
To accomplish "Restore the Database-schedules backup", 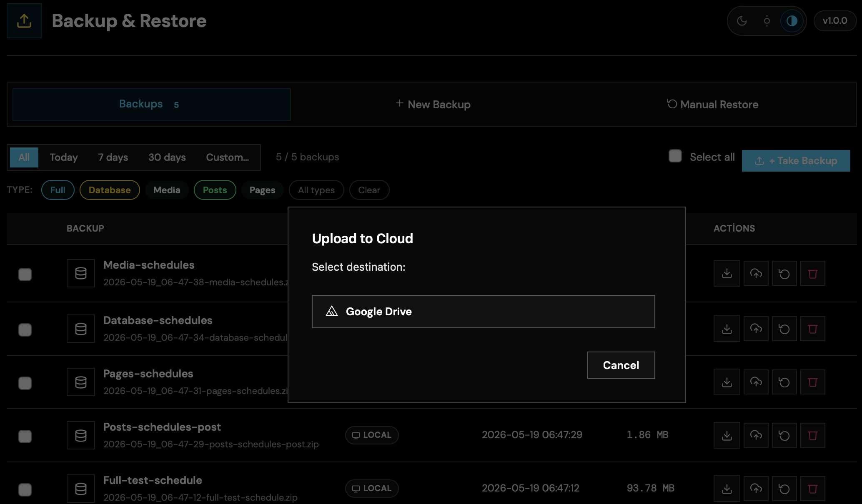I will pos(784,329).
